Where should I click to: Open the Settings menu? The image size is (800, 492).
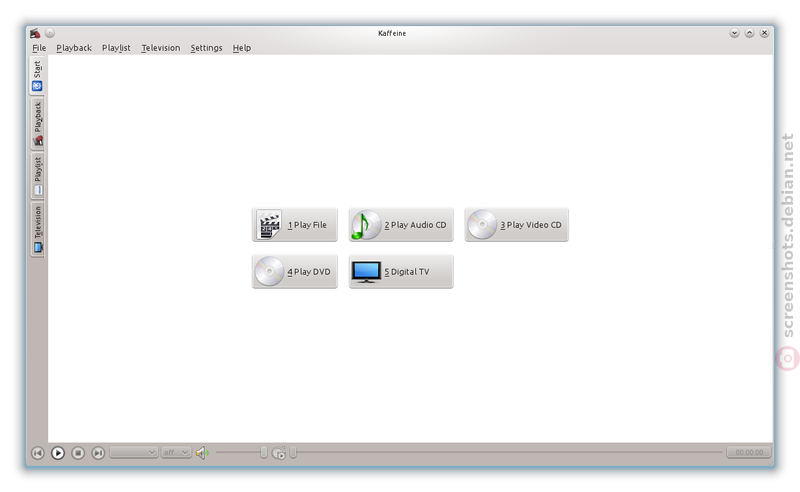click(206, 48)
